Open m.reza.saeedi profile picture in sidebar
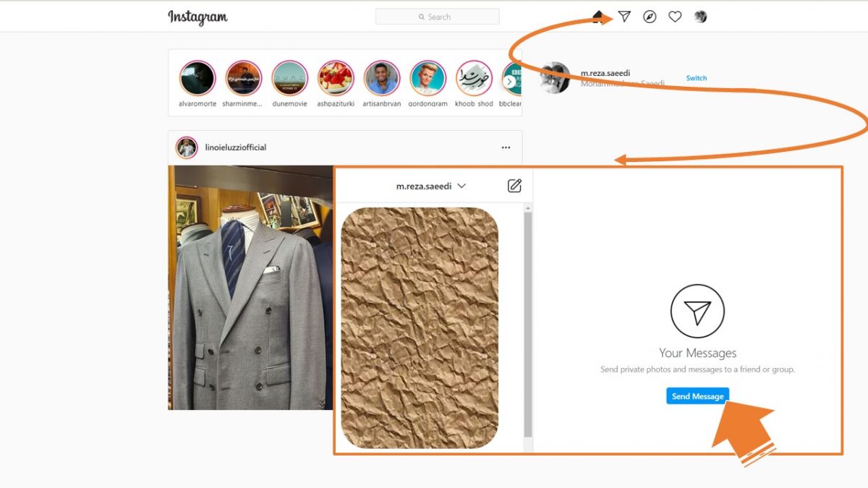This screenshot has width=868, height=488. (x=553, y=78)
